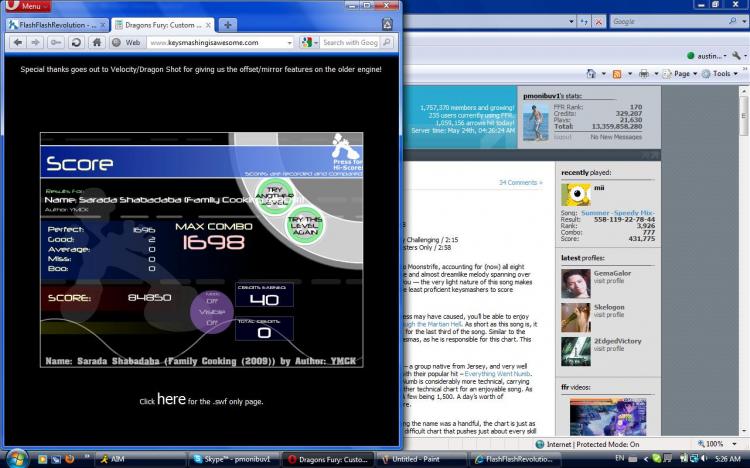750x468 pixels.
Task: Open the 2EdgedVictory profile link
Action: pos(617,341)
